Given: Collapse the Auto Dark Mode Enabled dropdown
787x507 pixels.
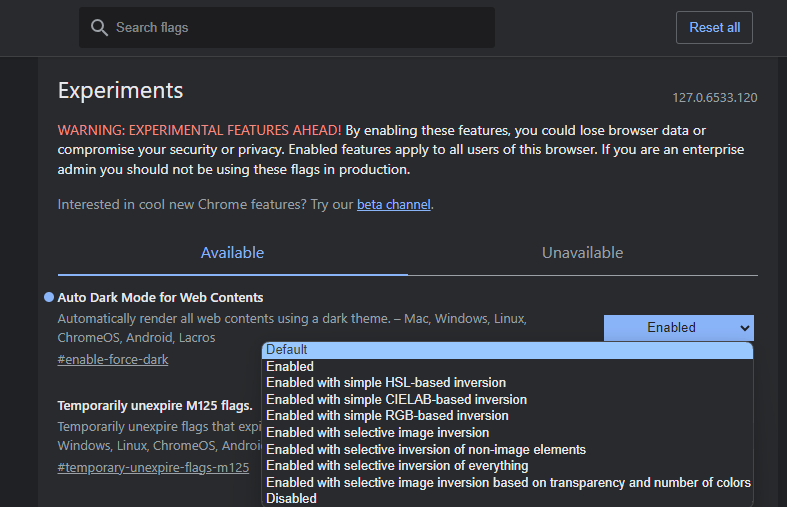Looking at the screenshot, I should [678, 327].
